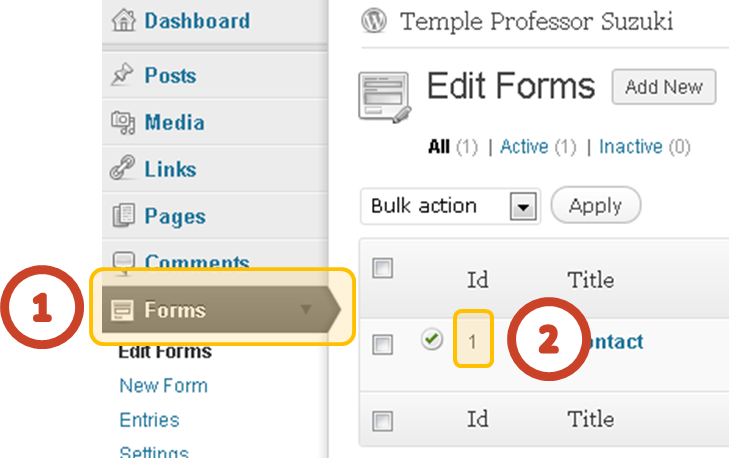Click the Pages documents icon

(124, 215)
